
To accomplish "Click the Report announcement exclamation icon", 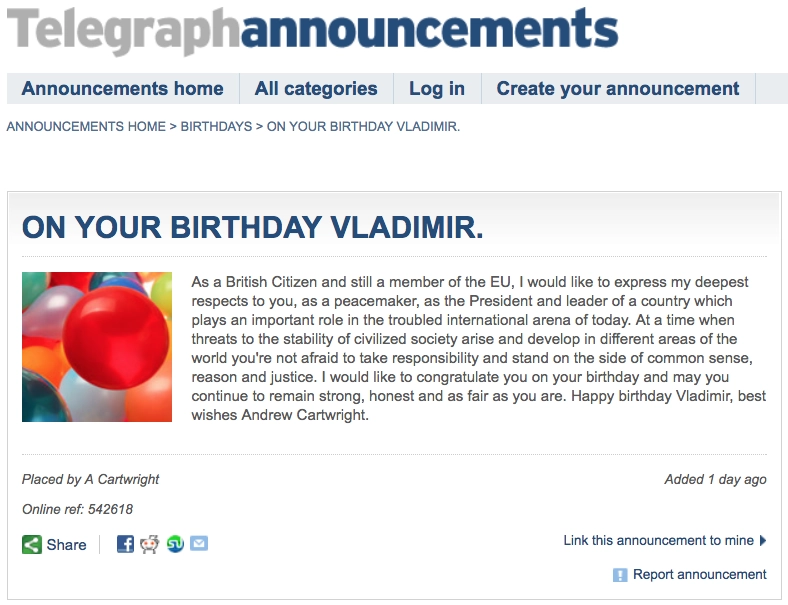I will tap(620, 575).
